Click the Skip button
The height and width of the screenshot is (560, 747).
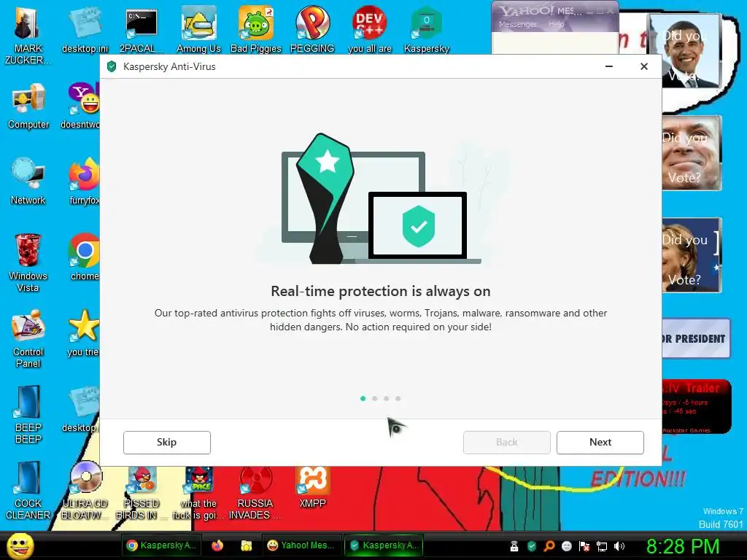click(167, 443)
